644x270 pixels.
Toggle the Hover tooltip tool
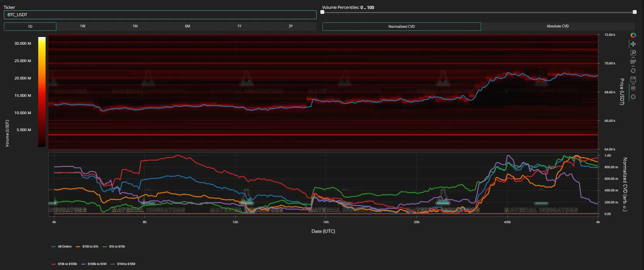633,88
